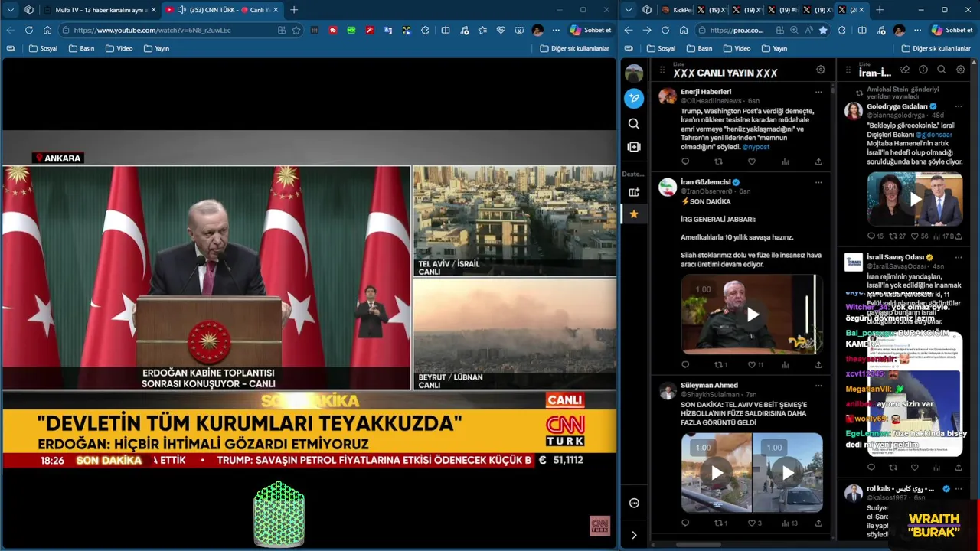Reload the YouTube page in left browser
The width and height of the screenshot is (980, 551).
[x=28, y=30]
